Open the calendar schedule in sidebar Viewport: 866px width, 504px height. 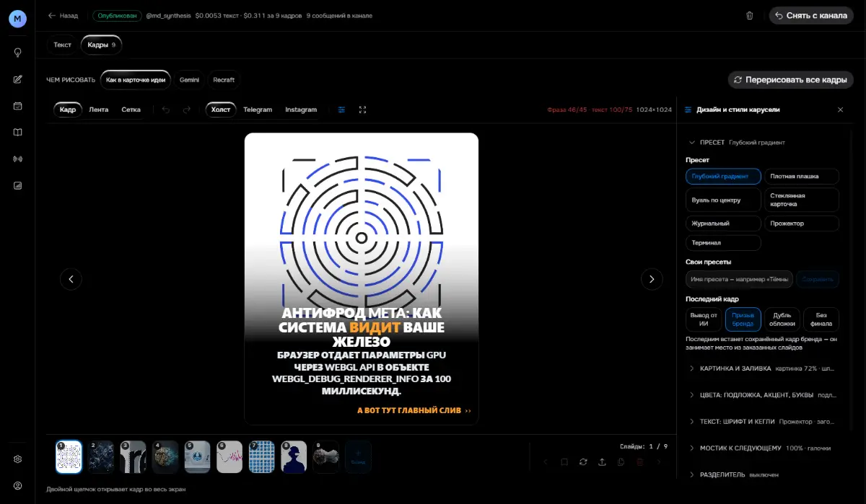(17, 106)
